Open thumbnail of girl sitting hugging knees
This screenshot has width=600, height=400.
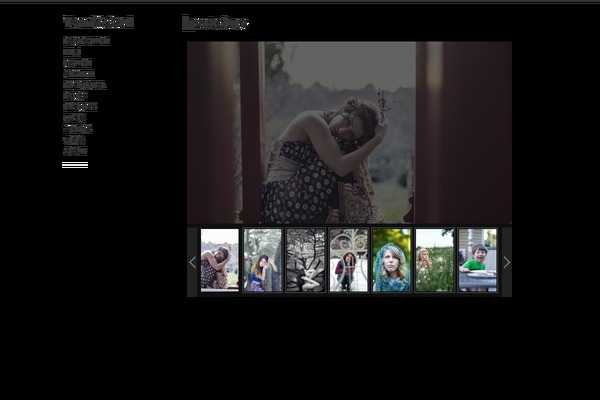[220, 260]
